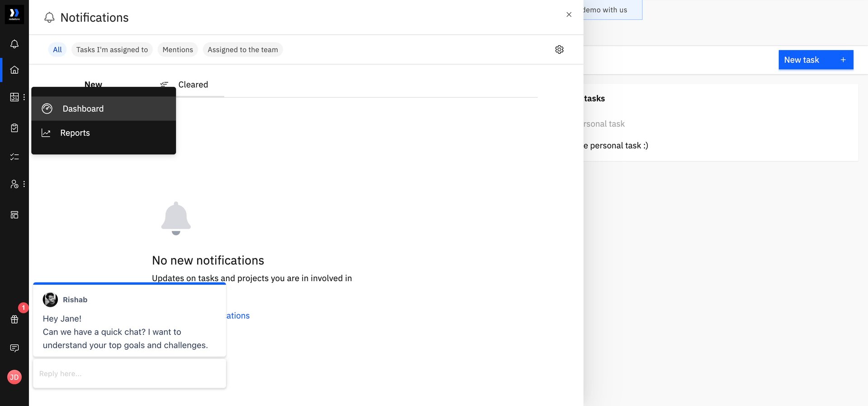Open the chat messages icon
Image resolution: width=868 pixels, height=406 pixels.
click(x=14, y=348)
